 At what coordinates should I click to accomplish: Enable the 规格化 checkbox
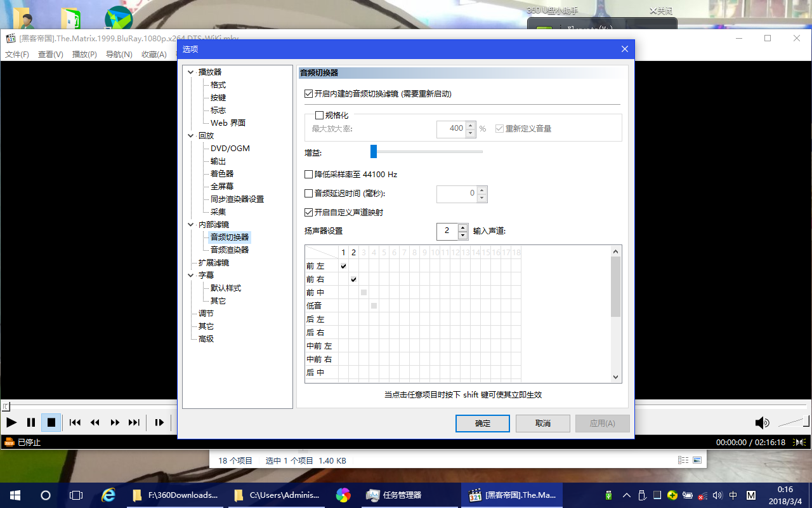pos(320,115)
